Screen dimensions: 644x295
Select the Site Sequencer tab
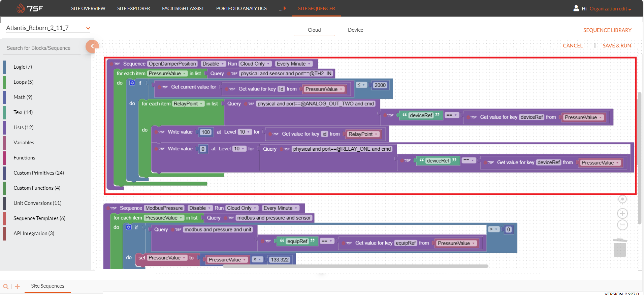click(x=317, y=8)
